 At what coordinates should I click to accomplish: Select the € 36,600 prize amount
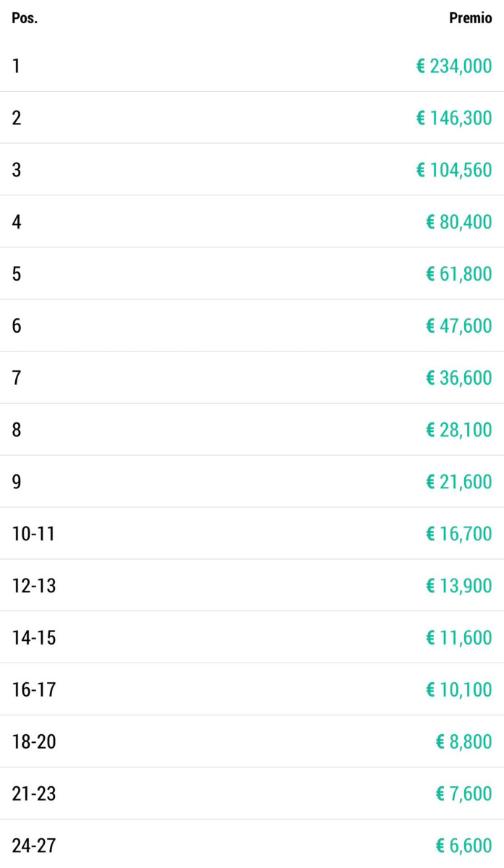[459, 378]
